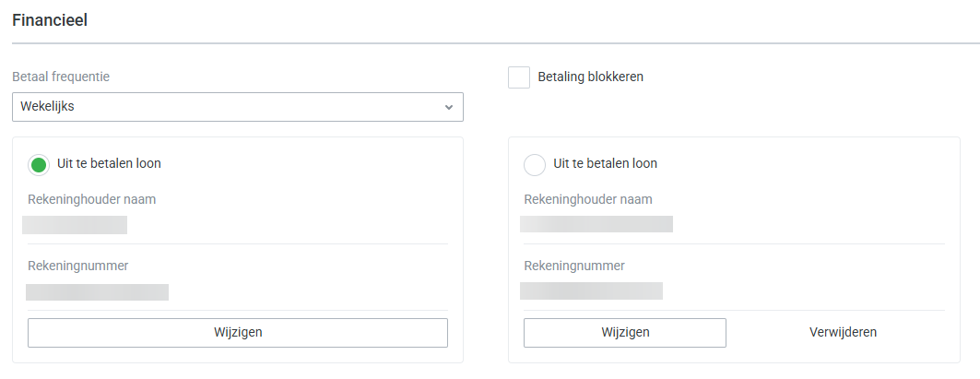Click the chevron arrow in the Wekelijks combo box
The width and height of the screenshot is (980, 379).
tap(449, 107)
